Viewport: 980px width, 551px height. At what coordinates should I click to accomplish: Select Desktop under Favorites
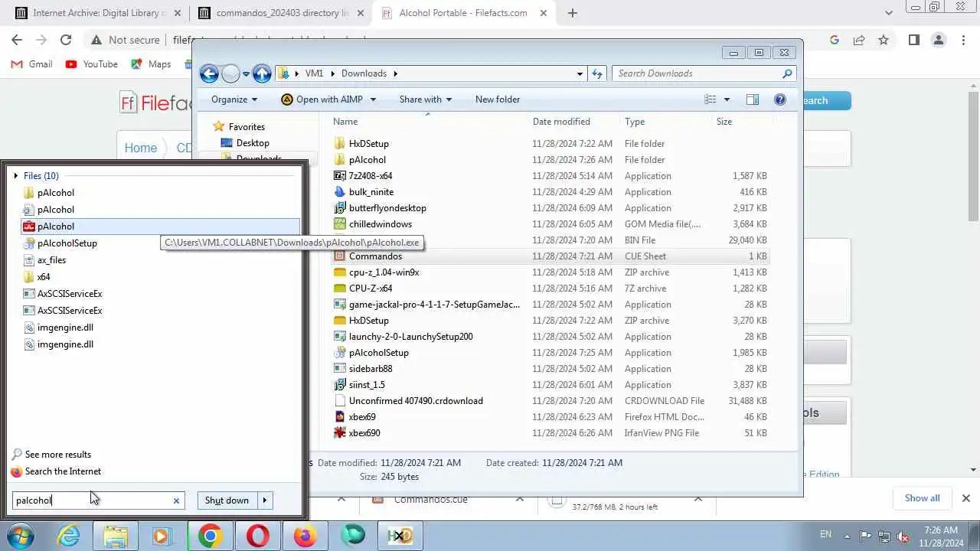[253, 143]
